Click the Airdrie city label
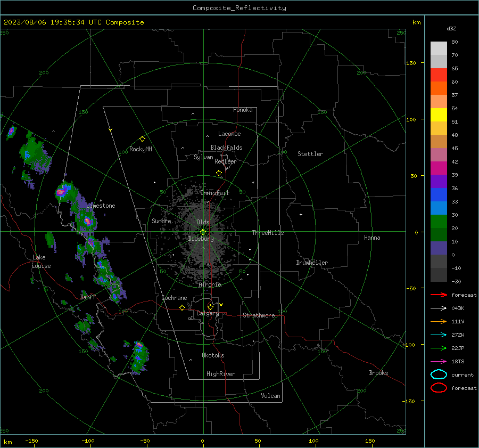This screenshot has height=448, width=479. (x=210, y=284)
